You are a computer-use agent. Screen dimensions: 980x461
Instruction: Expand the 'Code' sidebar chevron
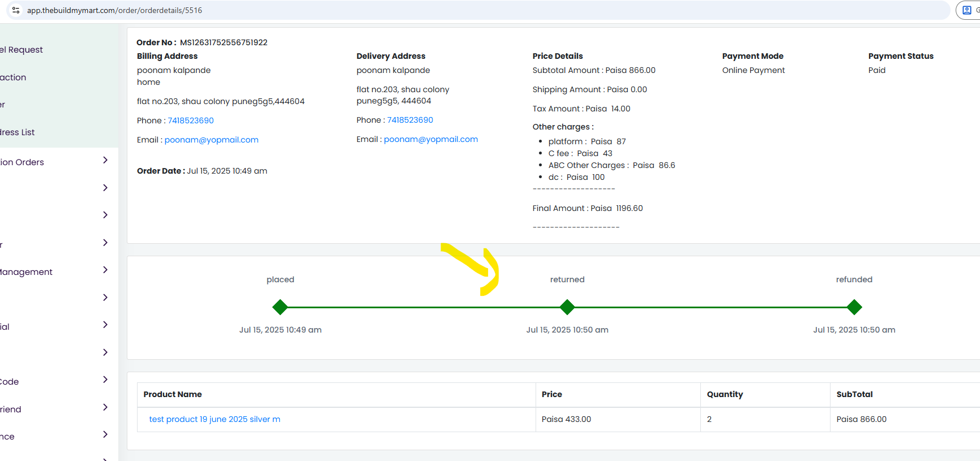[x=105, y=380]
